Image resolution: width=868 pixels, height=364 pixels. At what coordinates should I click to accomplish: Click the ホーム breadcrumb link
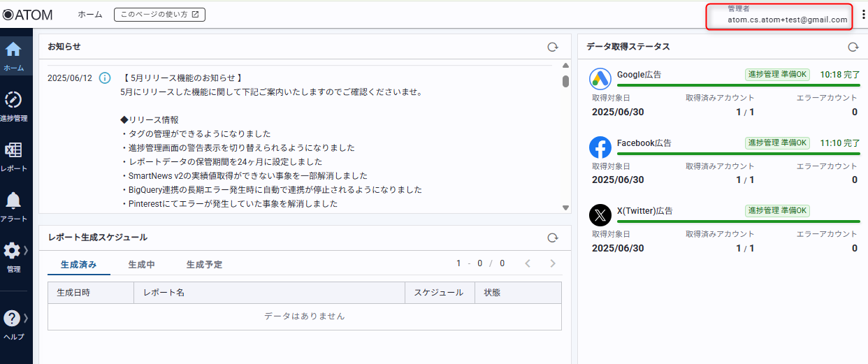[89, 15]
